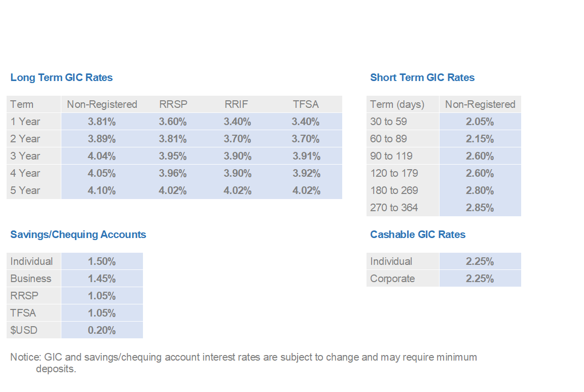Click the Business savings account label
Viewport: 584px width, 392px height.
(31, 279)
